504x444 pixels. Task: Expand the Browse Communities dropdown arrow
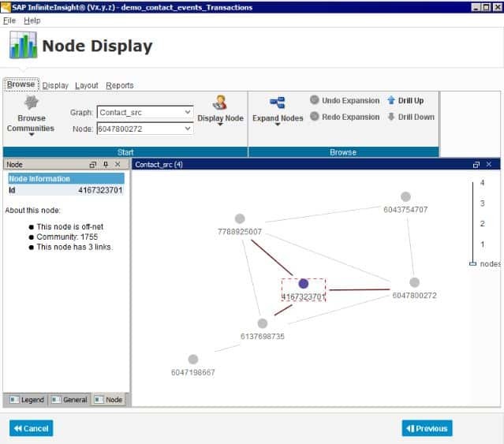coord(32,135)
